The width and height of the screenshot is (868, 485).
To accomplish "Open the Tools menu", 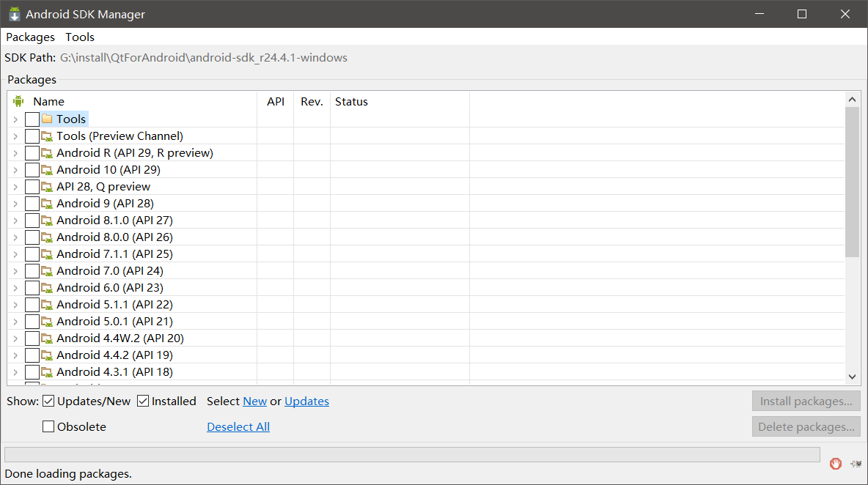I will tap(79, 37).
